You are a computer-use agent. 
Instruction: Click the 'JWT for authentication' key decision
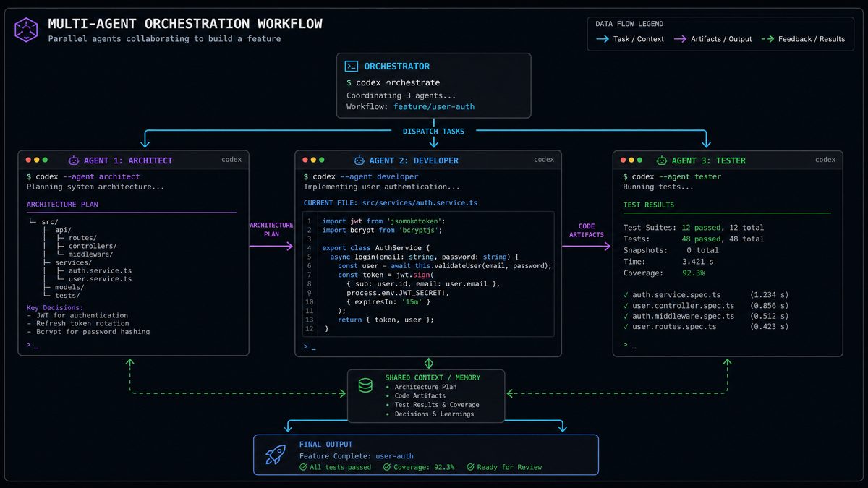[77, 315]
